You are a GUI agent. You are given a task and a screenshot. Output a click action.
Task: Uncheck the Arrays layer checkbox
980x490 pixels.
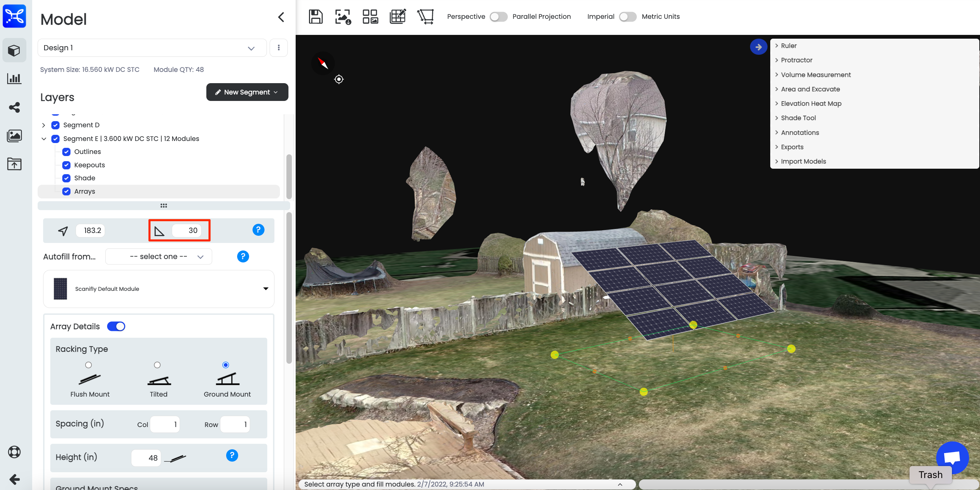point(66,191)
